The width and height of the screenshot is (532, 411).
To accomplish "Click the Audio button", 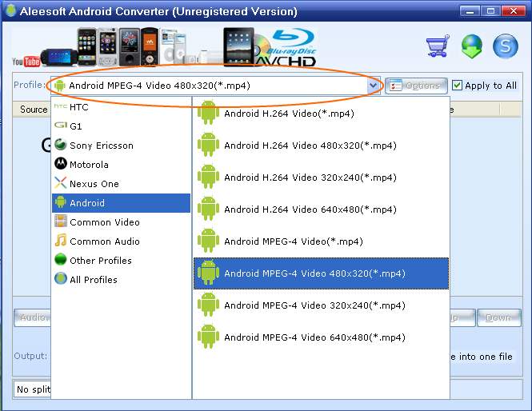I will click(x=33, y=317).
